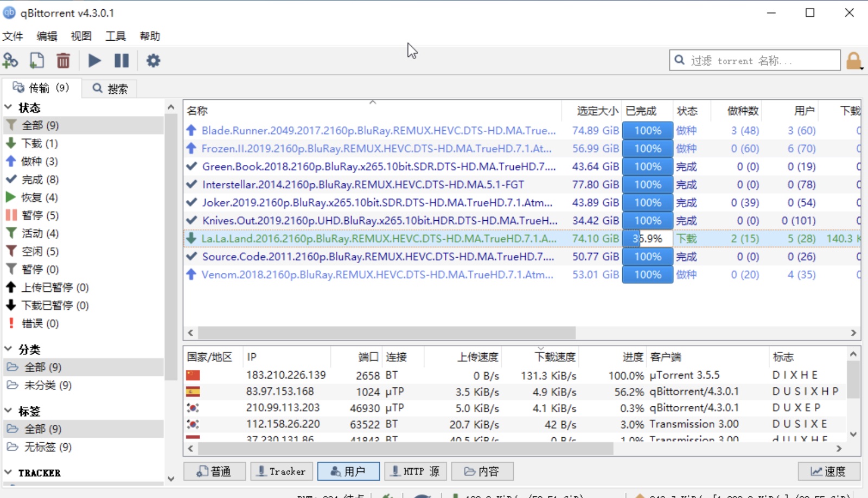The height and width of the screenshot is (498, 868).
Task: Open the Tracker properties tab
Action: point(282,471)
